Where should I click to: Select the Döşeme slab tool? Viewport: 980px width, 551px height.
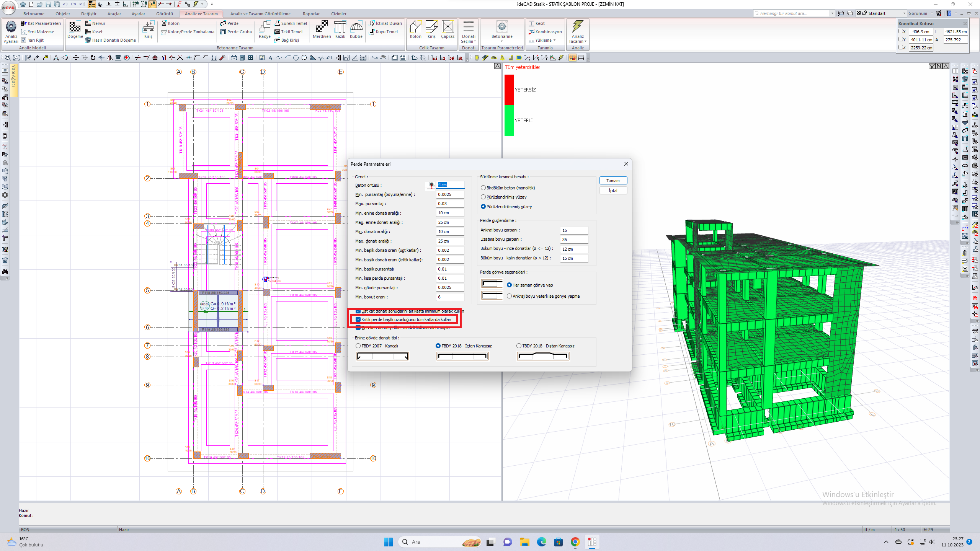pos(75,30)
